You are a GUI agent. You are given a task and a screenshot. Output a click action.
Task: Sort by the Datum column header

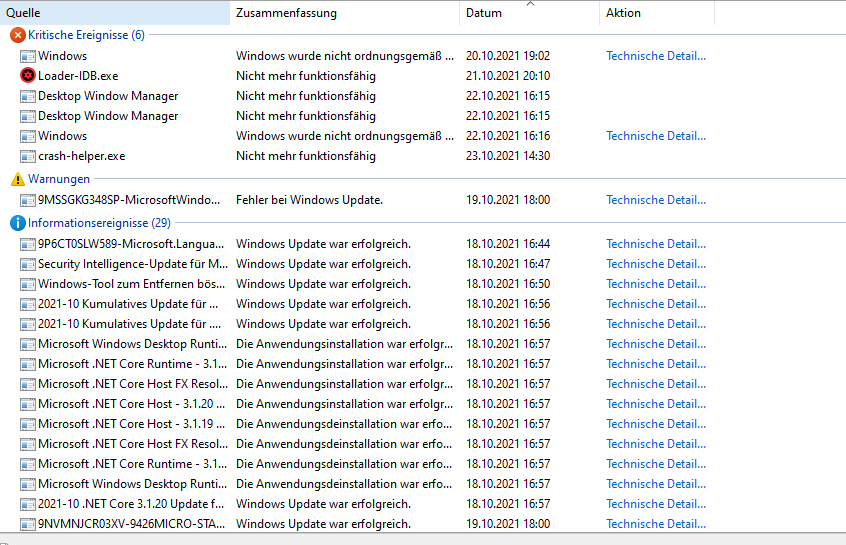530,13
